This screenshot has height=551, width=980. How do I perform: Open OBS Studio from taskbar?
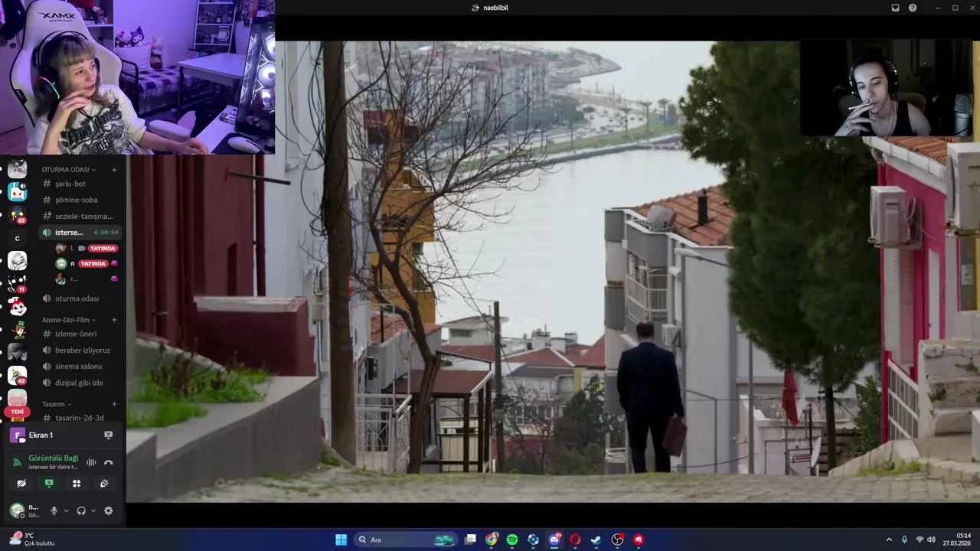click(x=617, y=540)
